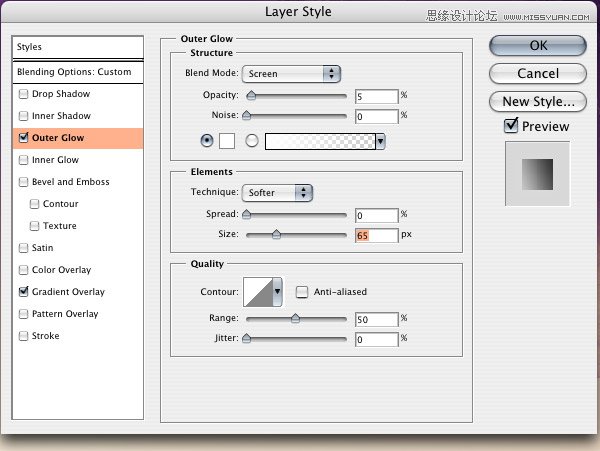Click the gradient preview bar
The image size is (600, 451).
[x=320, y=142]
